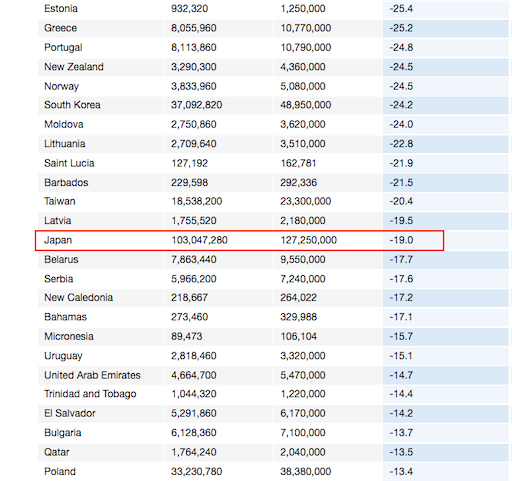Image resolution: width=512 pixels, height=481 pixels.
Task: Select New Caledonia's value 264,022
Action: [x=298, y=297]
